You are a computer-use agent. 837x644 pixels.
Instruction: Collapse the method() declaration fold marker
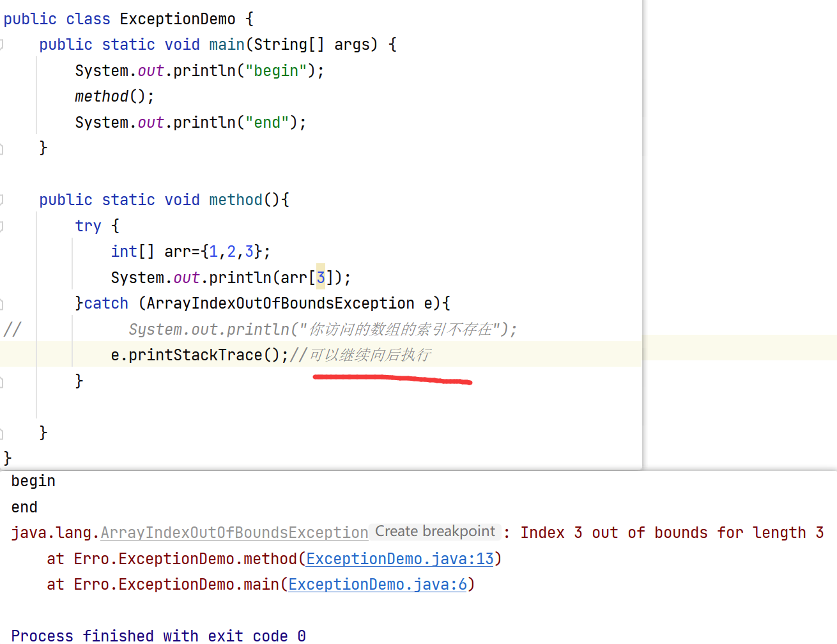[1, 200]
